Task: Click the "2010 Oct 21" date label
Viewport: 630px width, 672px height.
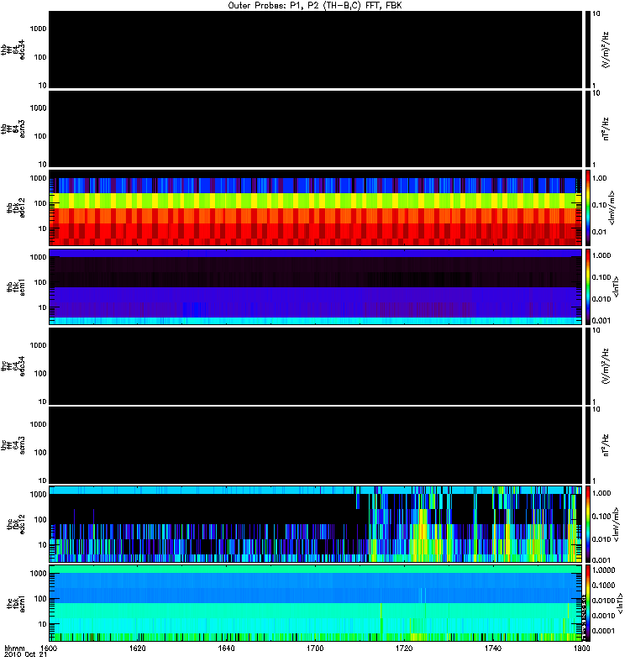Action: click(26, 655)
